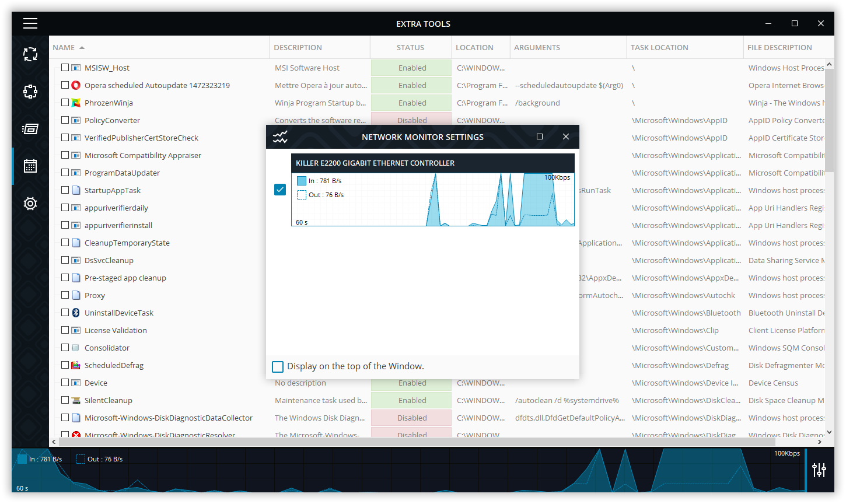Select the list/startup sidebar icon
846x504 pixels.
pos(30,129)
